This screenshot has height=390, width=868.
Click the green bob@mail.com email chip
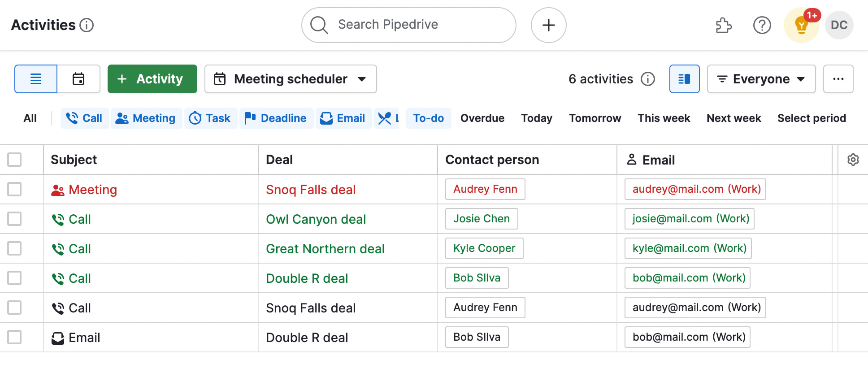tap(687, 278)
